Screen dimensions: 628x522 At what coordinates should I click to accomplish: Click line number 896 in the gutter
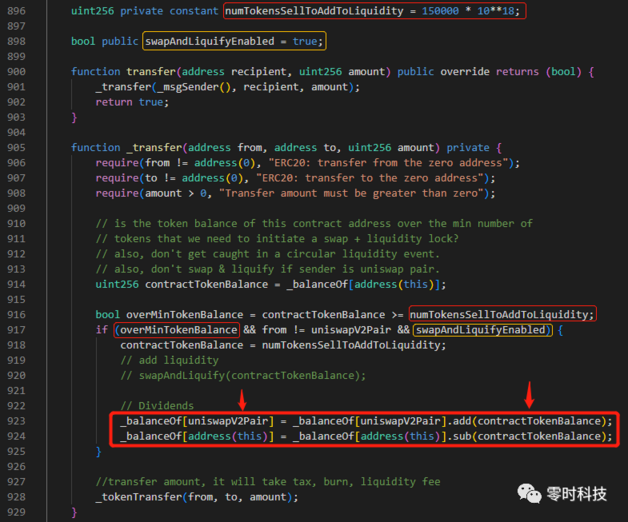tap(16, 11)
